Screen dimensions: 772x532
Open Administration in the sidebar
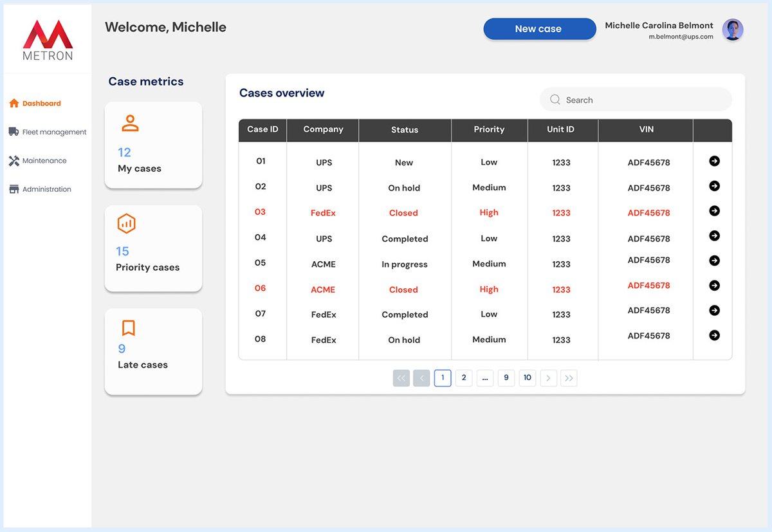40,189
